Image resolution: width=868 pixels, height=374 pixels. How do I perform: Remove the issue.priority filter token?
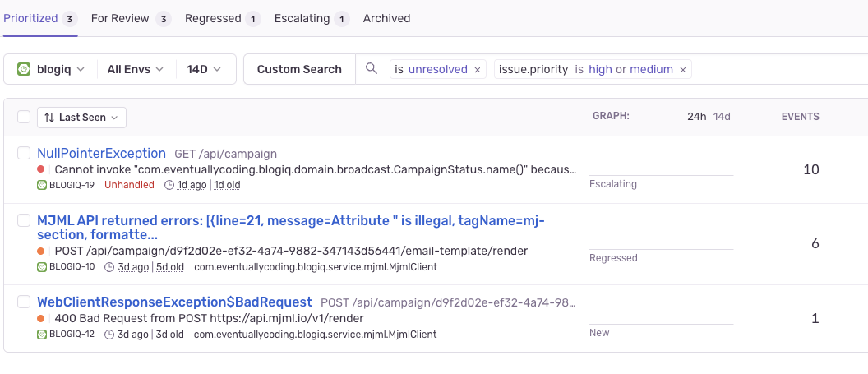(x=682, y=70)
